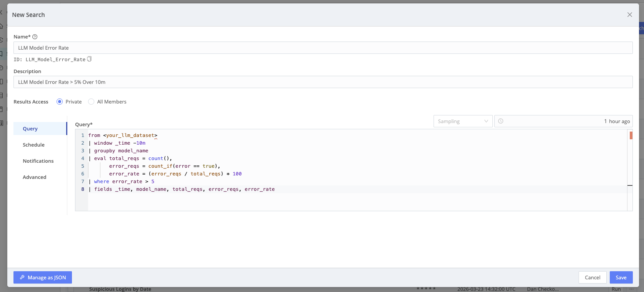This screenshot has width=644, height=292.
Task: Edit the Description input field
Action: [x=323, y=82]
